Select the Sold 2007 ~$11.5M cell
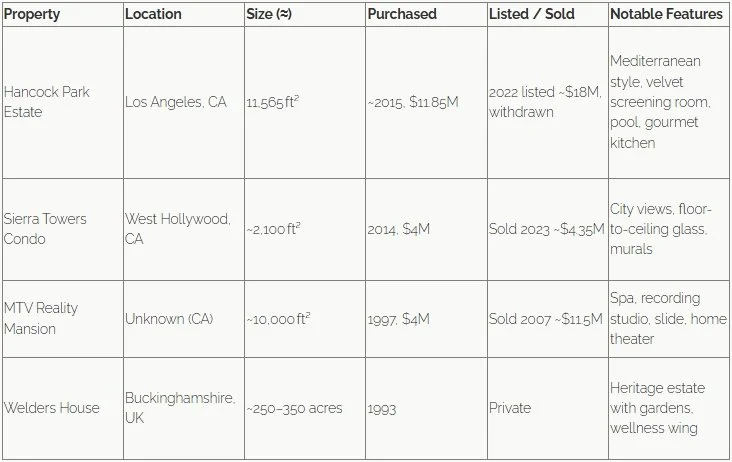732x462 pixels. pyautogui.click(x=548, y=319)
